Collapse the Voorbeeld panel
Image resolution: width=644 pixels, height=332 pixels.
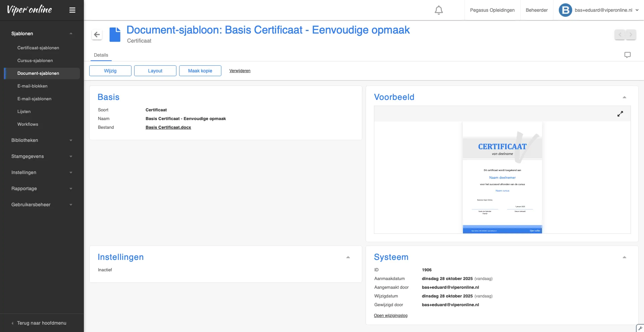click(624, 97)
